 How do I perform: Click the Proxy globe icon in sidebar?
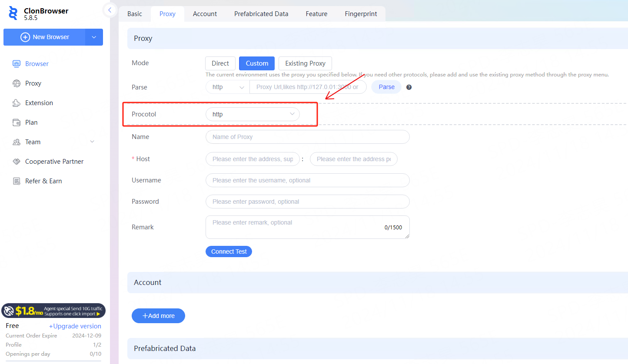(x=17, y=83)
